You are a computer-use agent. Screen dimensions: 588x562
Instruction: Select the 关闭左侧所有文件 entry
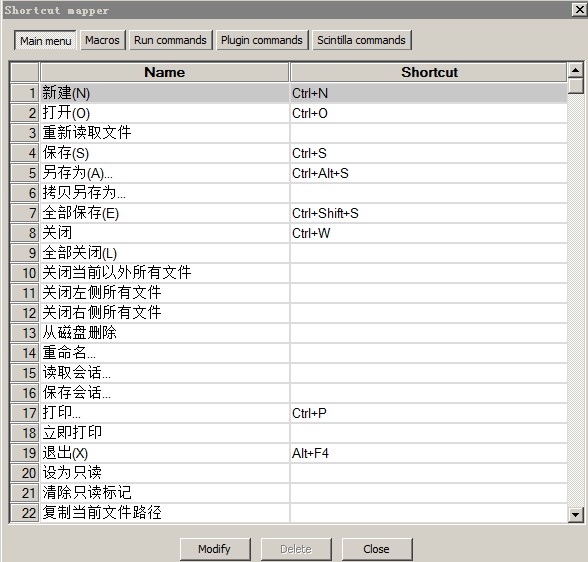coord(165,293)
